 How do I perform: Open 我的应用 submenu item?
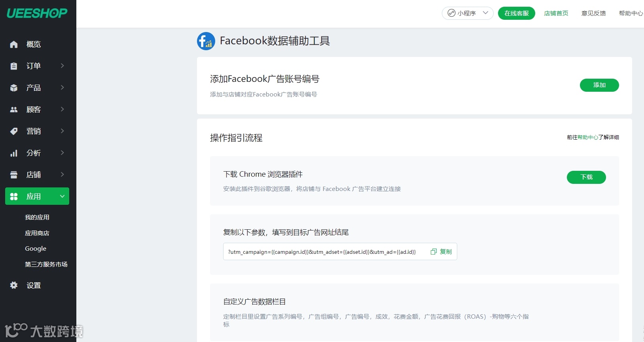pos(37,217)
